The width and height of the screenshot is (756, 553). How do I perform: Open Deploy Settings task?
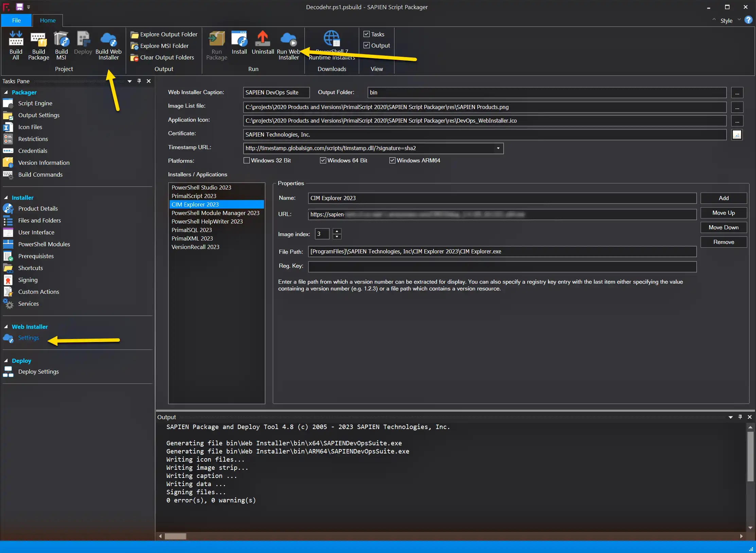coord(38,372)
